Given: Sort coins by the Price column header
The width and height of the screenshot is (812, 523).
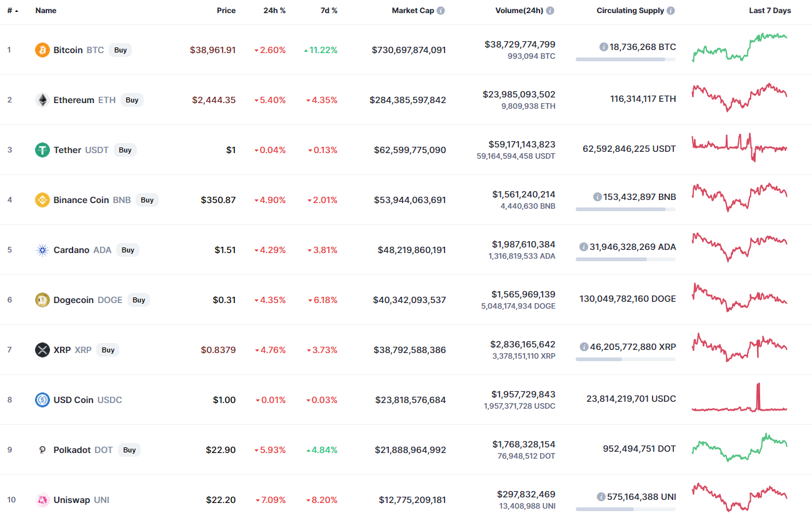Looking at the screenshot, I should click(x=226, y=11).
